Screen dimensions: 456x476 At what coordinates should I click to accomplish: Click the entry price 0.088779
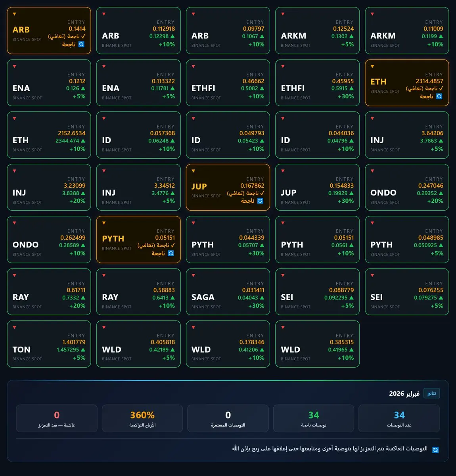pos(341,290)
